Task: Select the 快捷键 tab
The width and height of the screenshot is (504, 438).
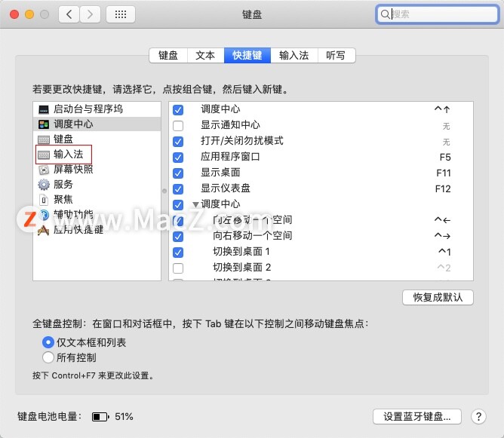Action: point(247,55)
